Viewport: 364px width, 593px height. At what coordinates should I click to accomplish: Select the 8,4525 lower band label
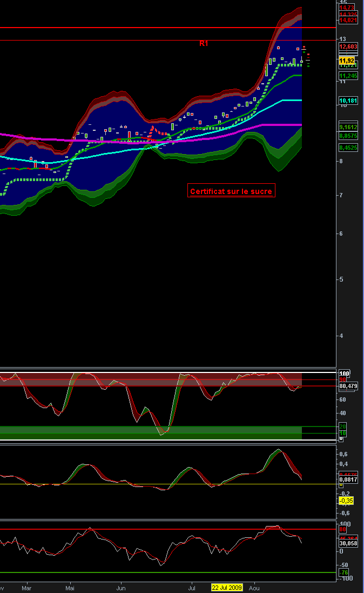click(348, 148)
